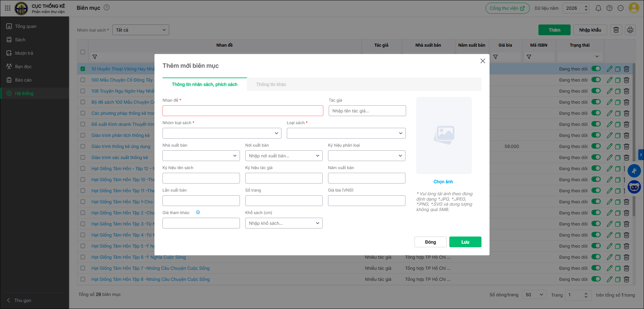Image resolution: width=644 pixels, height=309 pixels.
Task: Open the Nơi xuất bản dropdown
Action: click(283, 156)
